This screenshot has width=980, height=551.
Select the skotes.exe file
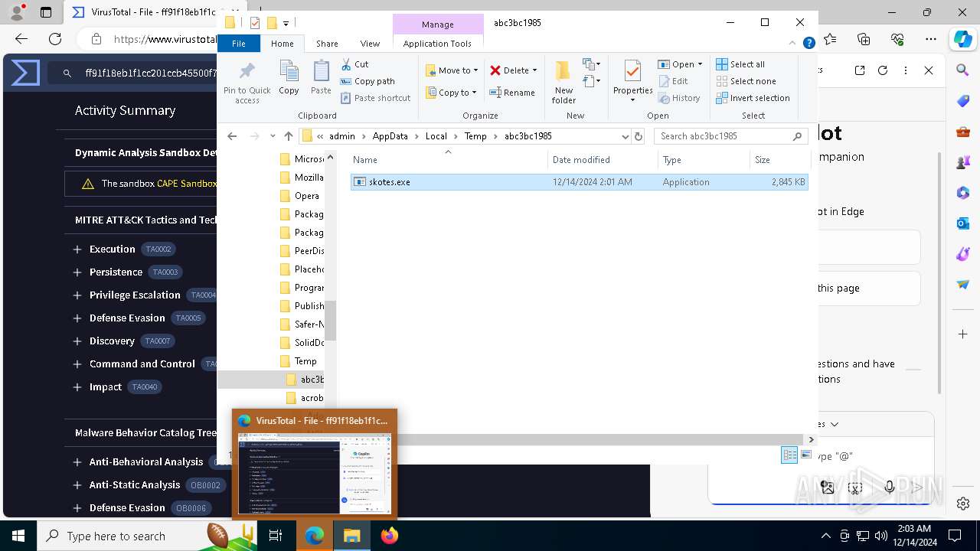click(579, 182)
